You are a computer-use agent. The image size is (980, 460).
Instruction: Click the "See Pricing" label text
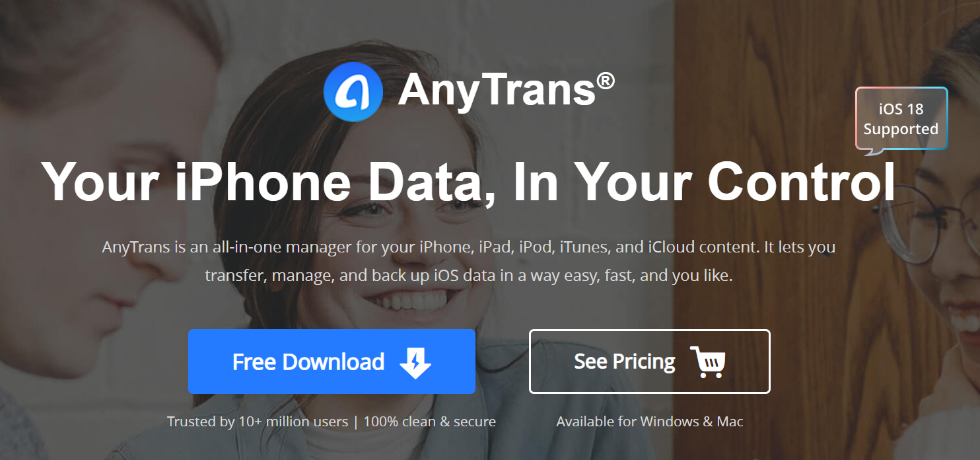pos(625,362)
